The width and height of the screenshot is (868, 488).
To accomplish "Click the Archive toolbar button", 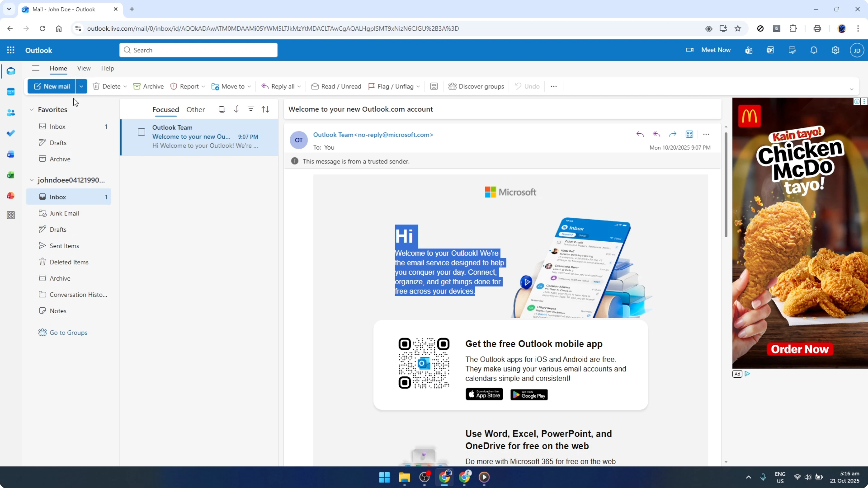I will 148,87.
